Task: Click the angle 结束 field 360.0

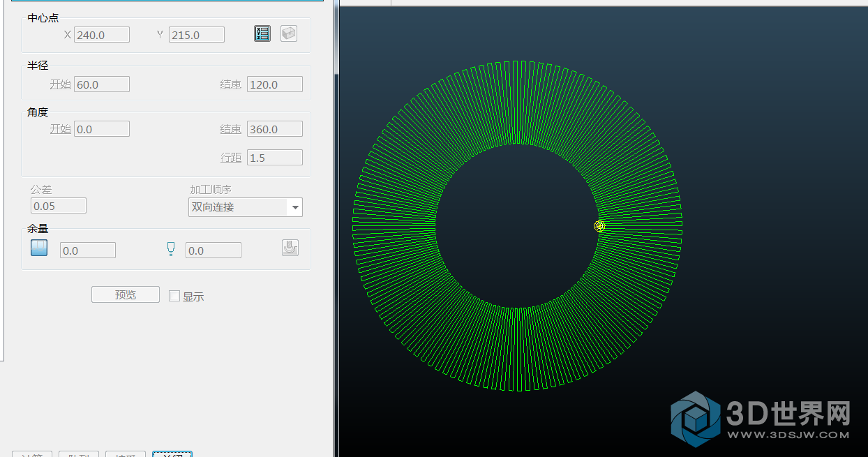Action: tap(275, 129)
